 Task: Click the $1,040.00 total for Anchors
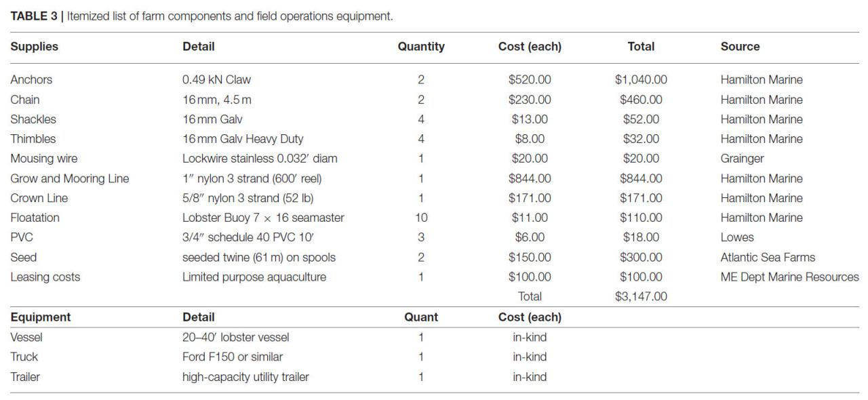pyautogui.click(x=641, y=79)
